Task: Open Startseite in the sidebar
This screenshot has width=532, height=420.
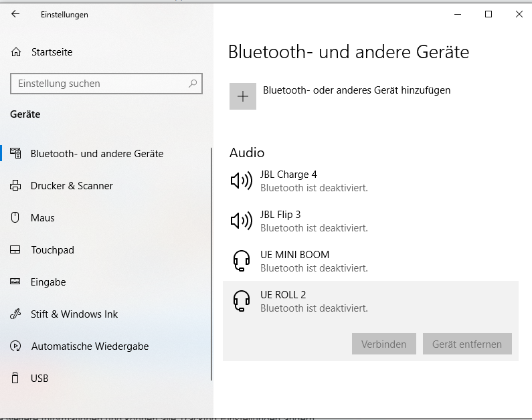Action: (52, 52)
